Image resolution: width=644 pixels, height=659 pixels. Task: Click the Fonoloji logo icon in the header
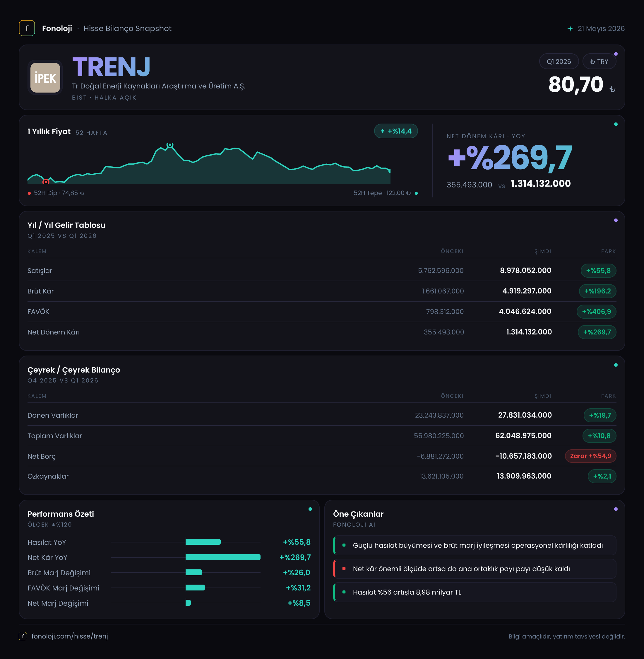[27, 28]
